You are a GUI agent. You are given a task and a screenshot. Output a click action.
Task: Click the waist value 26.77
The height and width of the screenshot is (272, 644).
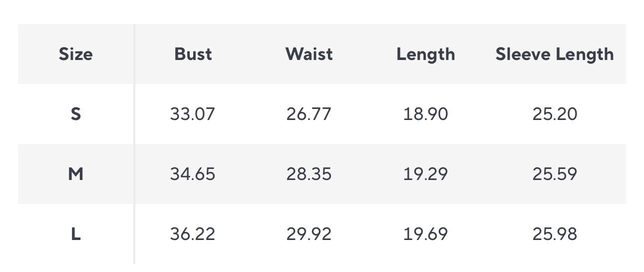309,114
